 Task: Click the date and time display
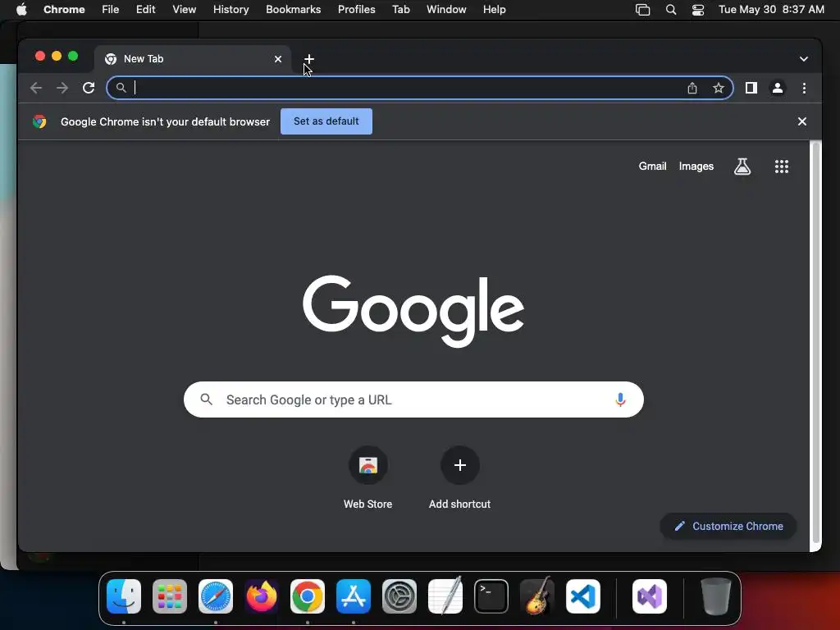click(x=771, y=10)
